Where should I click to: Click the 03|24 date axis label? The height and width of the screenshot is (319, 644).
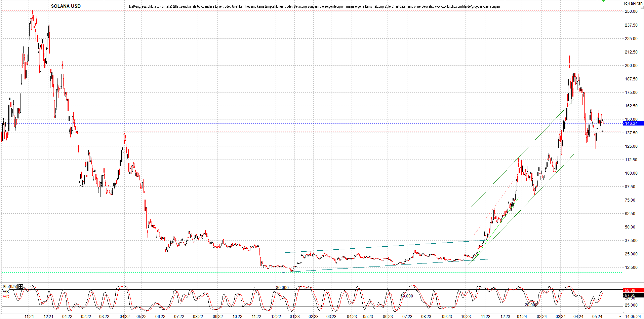561,317
